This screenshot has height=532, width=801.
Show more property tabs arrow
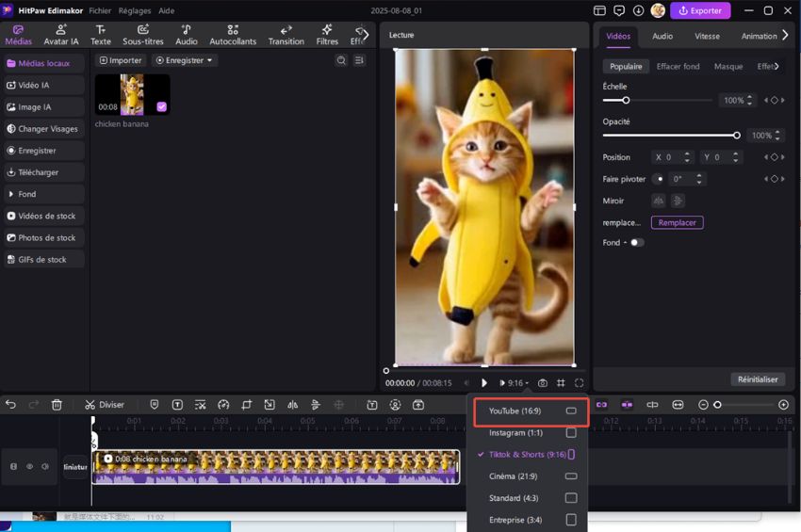pos(786,35)
